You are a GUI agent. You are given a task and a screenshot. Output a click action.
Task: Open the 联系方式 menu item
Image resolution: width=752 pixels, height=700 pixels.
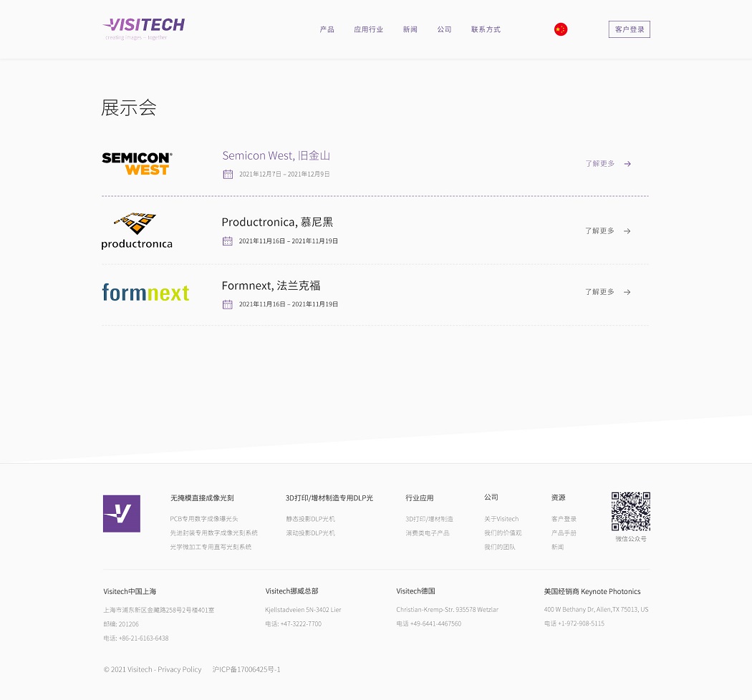pyautogui.click(x=486, y=30)
